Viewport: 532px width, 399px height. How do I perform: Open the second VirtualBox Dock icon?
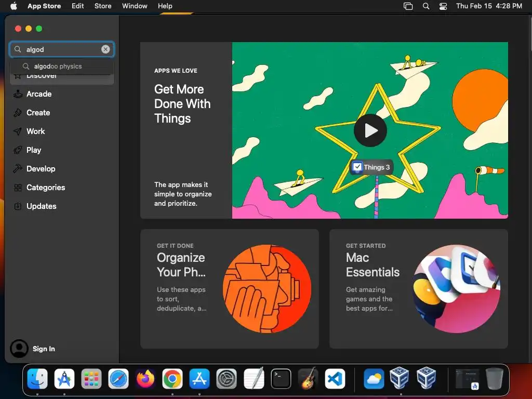tap(427, 378)
